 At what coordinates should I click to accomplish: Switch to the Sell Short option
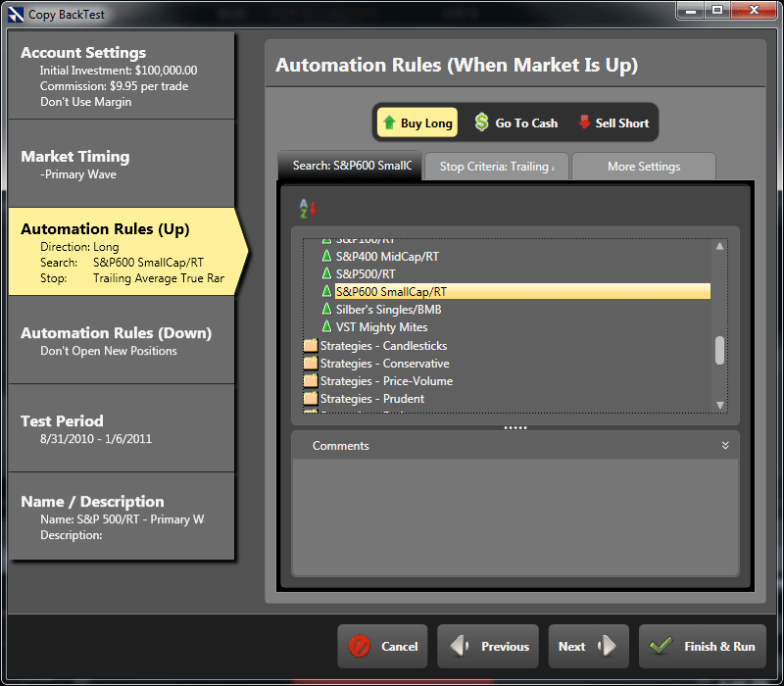(x=613, y=122)
